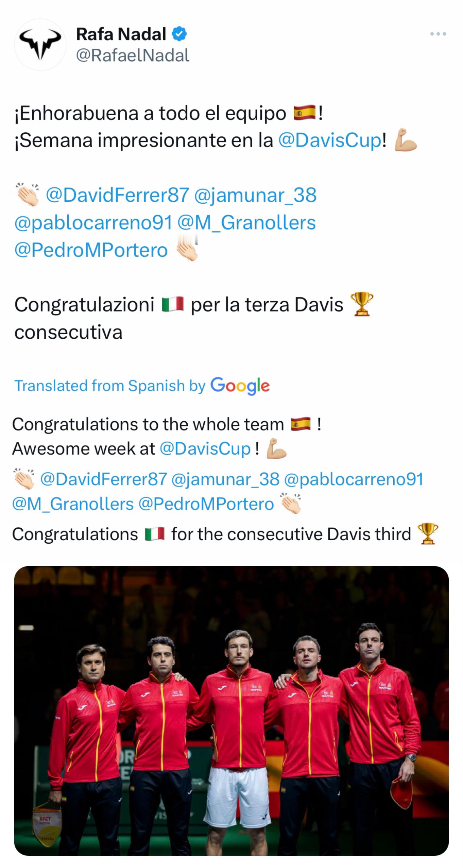Open @PedroMPortero mention in the translated text
Screen dimensions: 463x868
(x=206, y=504)
